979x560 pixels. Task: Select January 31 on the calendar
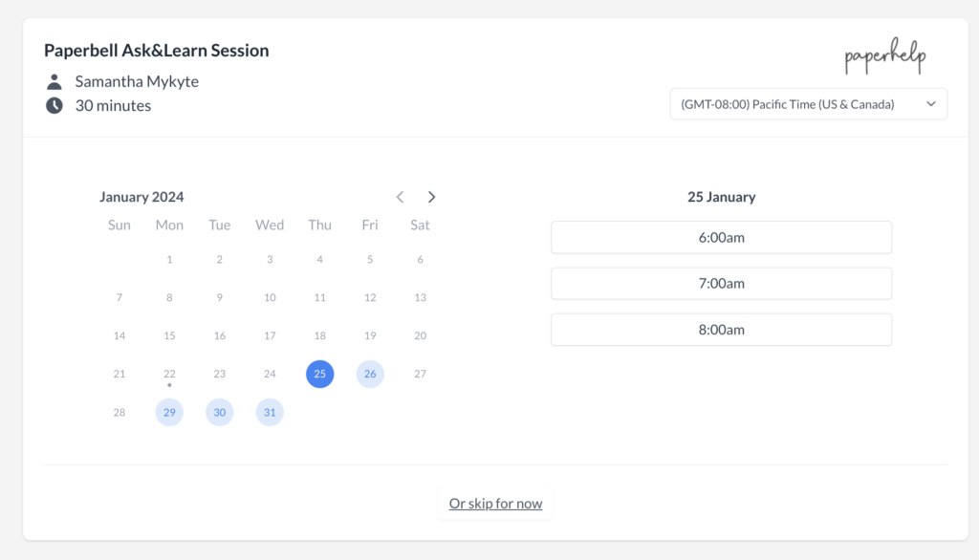(270, 412)
